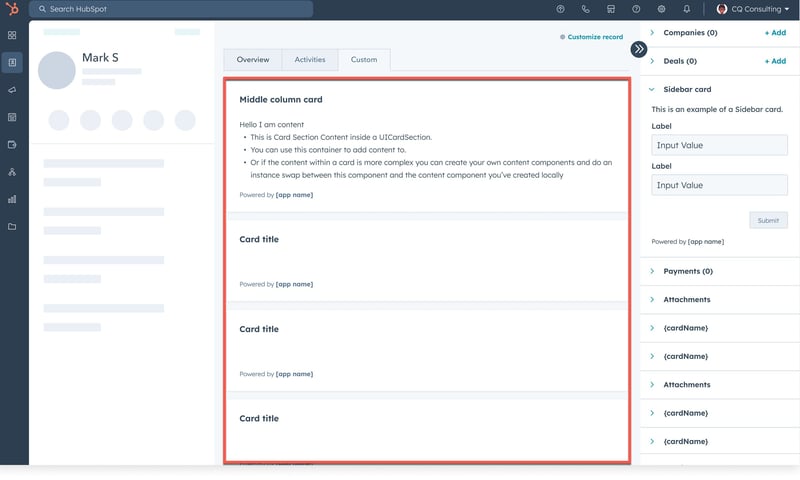Open the calling phone icon
800x480 pixels.
[x=585, y=9]
